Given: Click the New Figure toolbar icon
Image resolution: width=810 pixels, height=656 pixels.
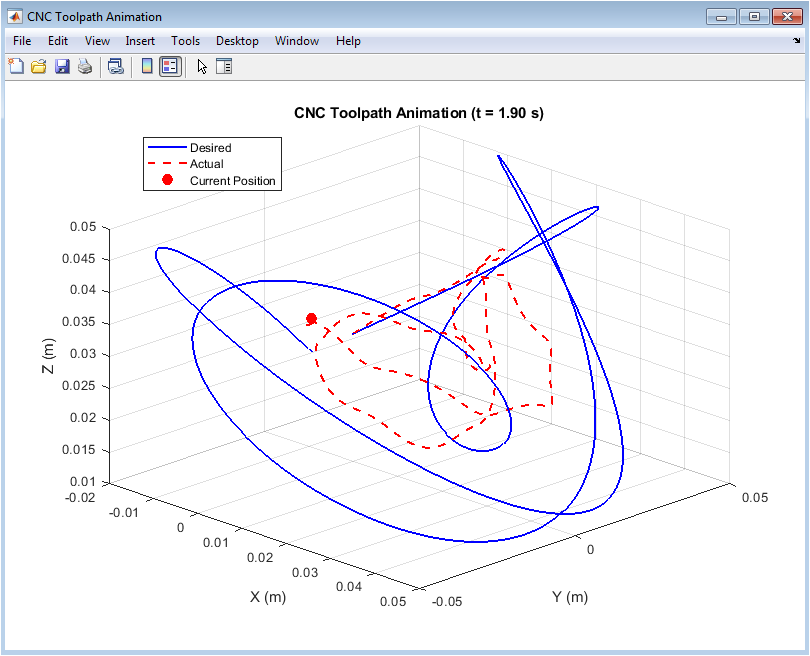Looking at the screenshot, I should [x=16, y=66].
